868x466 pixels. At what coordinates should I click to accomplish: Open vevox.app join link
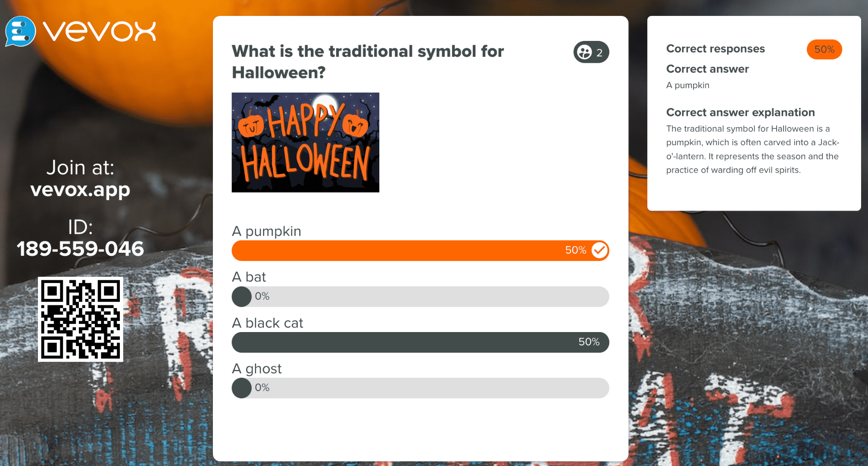click(x=80, y=189)
